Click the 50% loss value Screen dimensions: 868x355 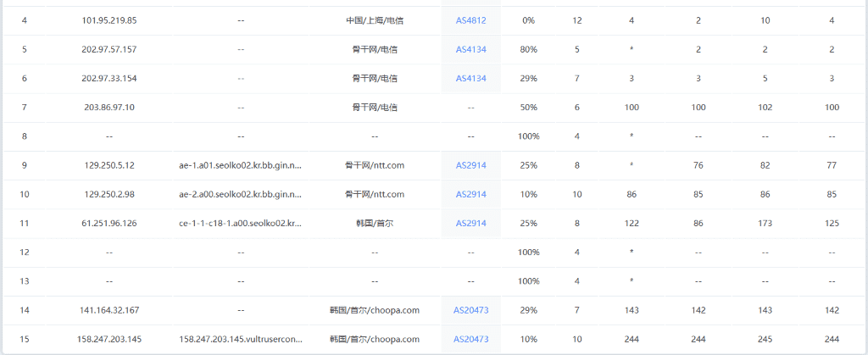(x=529, y=108)
